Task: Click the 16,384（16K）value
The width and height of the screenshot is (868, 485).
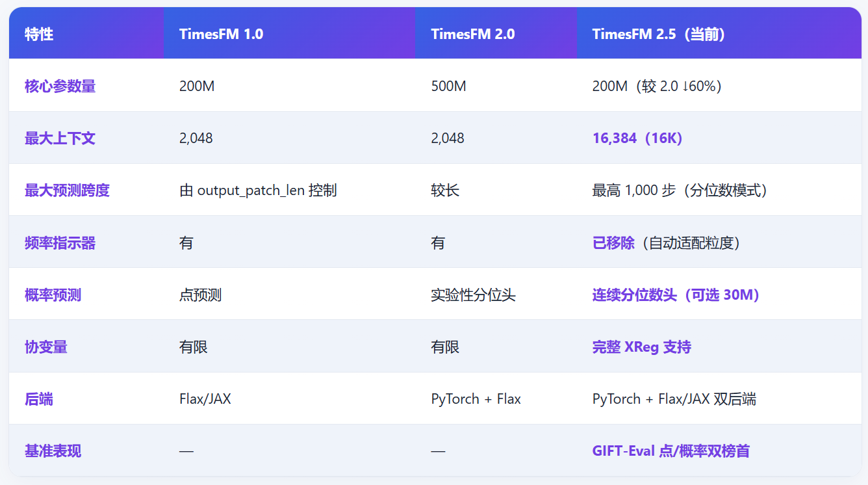Action: coord(637,138)
